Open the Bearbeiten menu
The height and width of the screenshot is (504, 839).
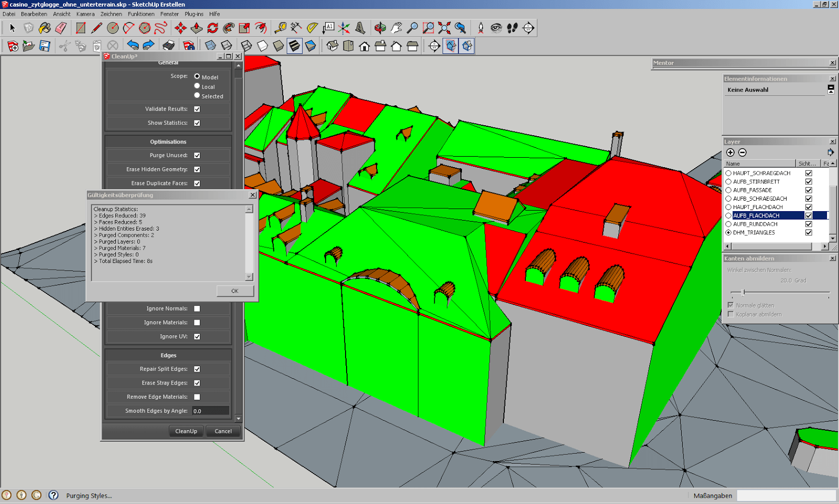click(34, 14)
